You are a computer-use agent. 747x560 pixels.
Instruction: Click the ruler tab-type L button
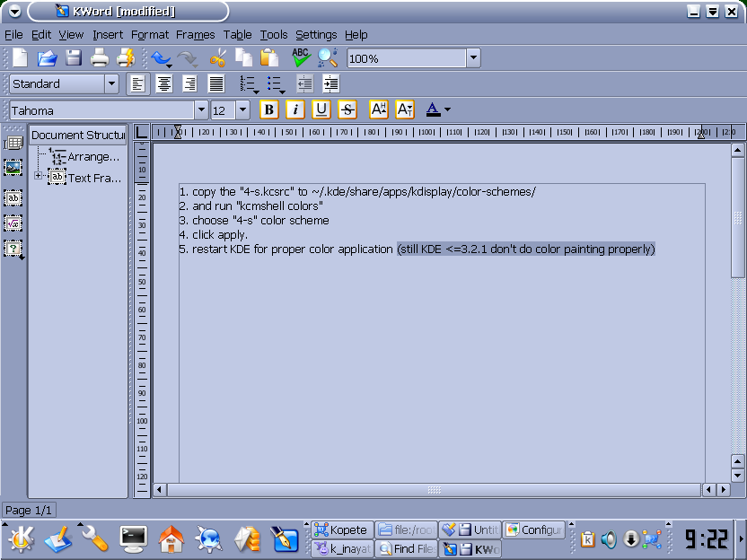click(x=141, y=132)
